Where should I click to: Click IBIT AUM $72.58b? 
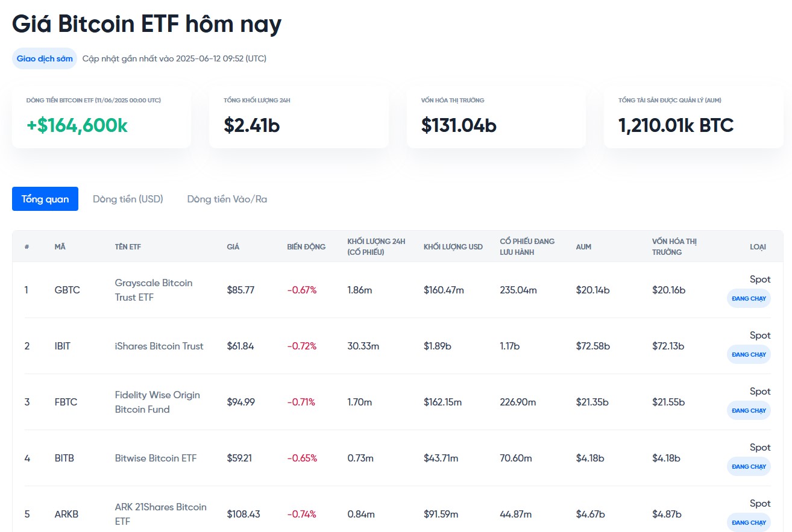point(593,346)
